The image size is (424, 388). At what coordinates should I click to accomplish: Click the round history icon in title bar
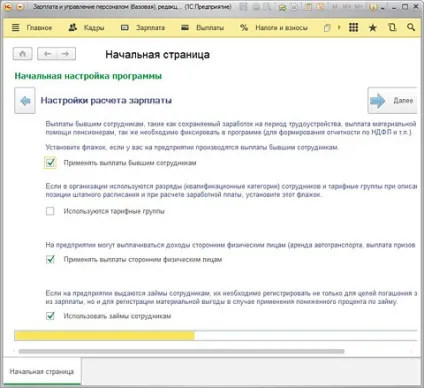click(294, 7)
